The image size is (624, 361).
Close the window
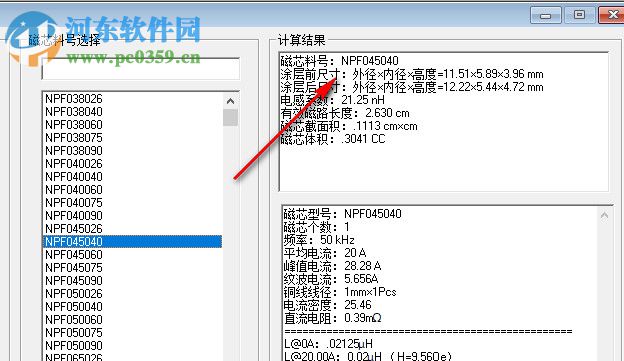pos(612,15)
